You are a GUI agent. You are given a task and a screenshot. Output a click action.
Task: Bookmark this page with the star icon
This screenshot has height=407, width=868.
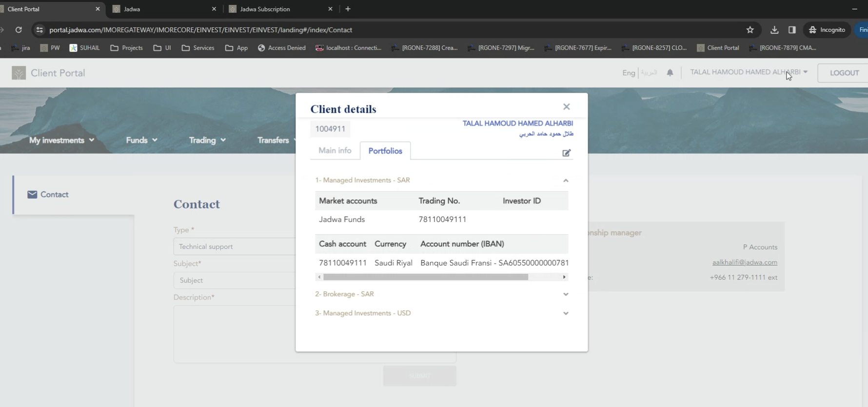(750, 30)
